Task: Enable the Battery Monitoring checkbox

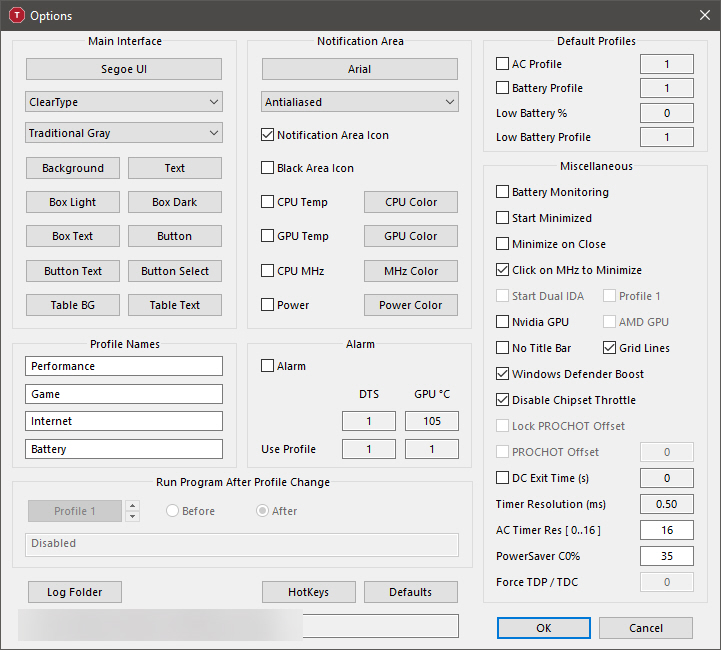Action: (503, 192)
